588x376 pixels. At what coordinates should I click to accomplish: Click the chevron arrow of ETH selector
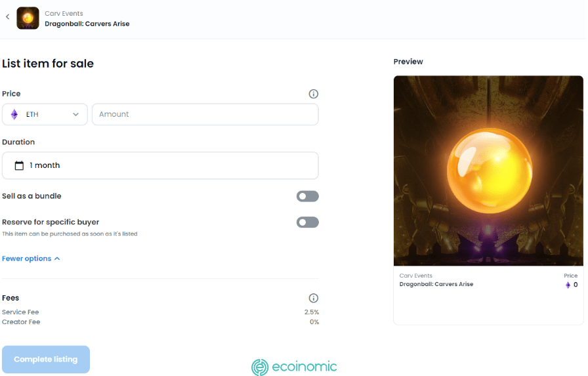point(75,114)
